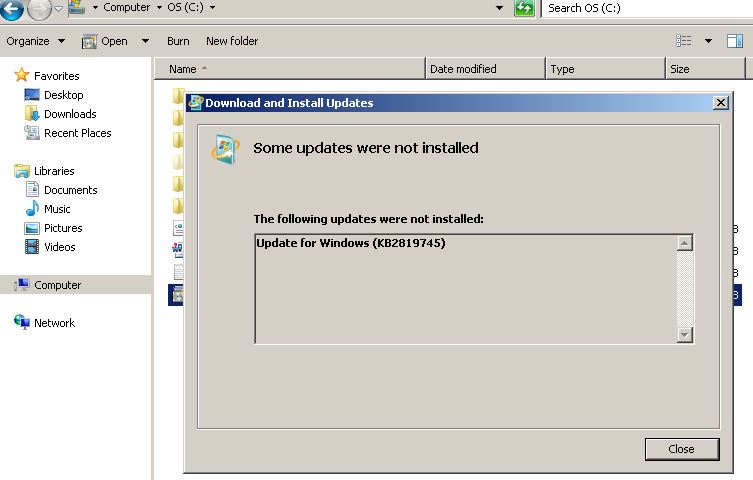The height and width of the screenshot is (480, 753).
Task: Click the Computer breadcrumb in address bar
Action: tap(126, 7)
